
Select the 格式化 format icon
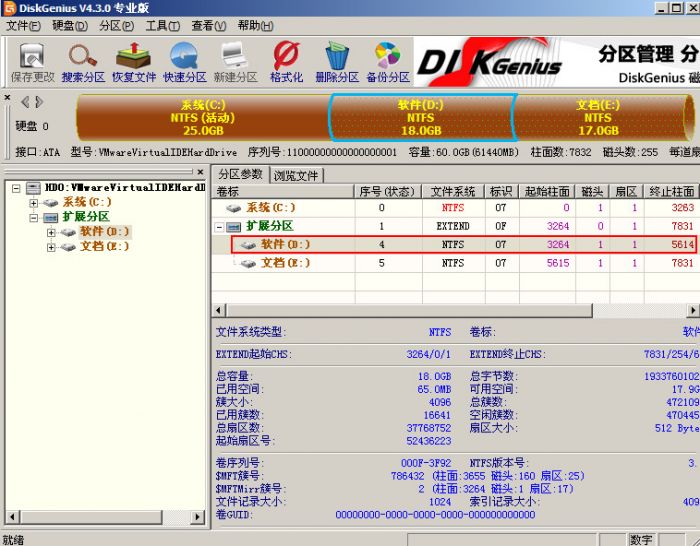tap(286, 62)
